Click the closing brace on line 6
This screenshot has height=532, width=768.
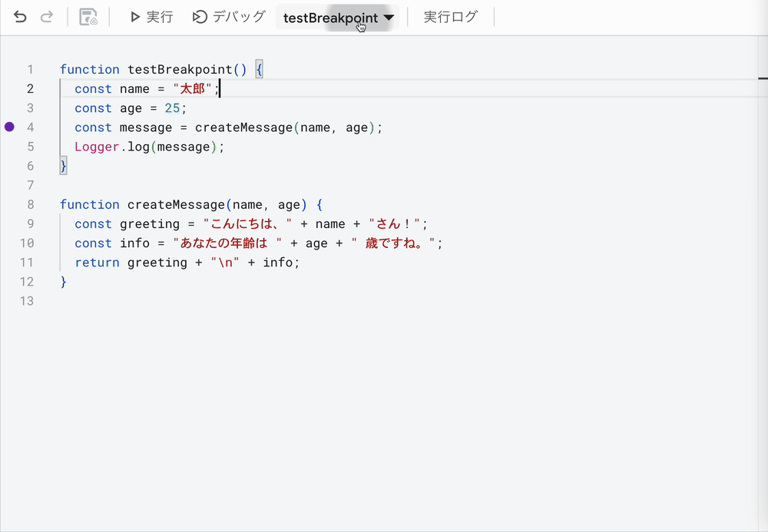63,166
